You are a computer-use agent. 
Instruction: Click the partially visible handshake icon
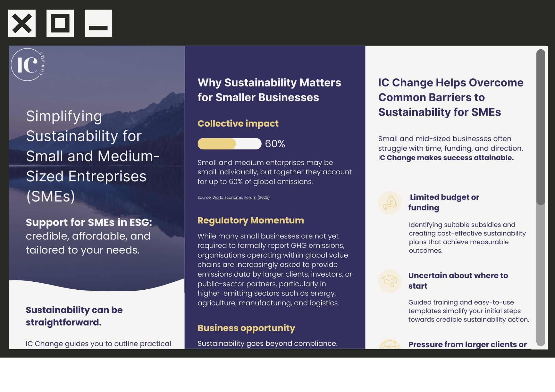390,345
